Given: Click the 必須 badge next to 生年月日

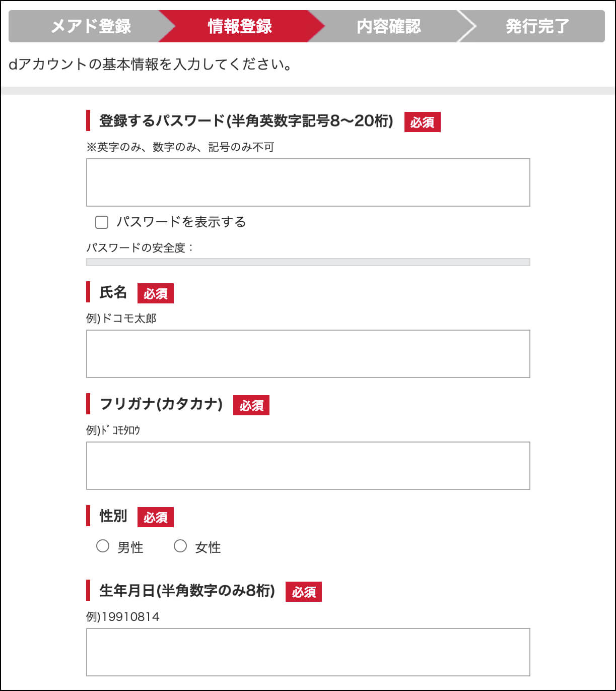Looking at the screenshot, I should (304, 592).
